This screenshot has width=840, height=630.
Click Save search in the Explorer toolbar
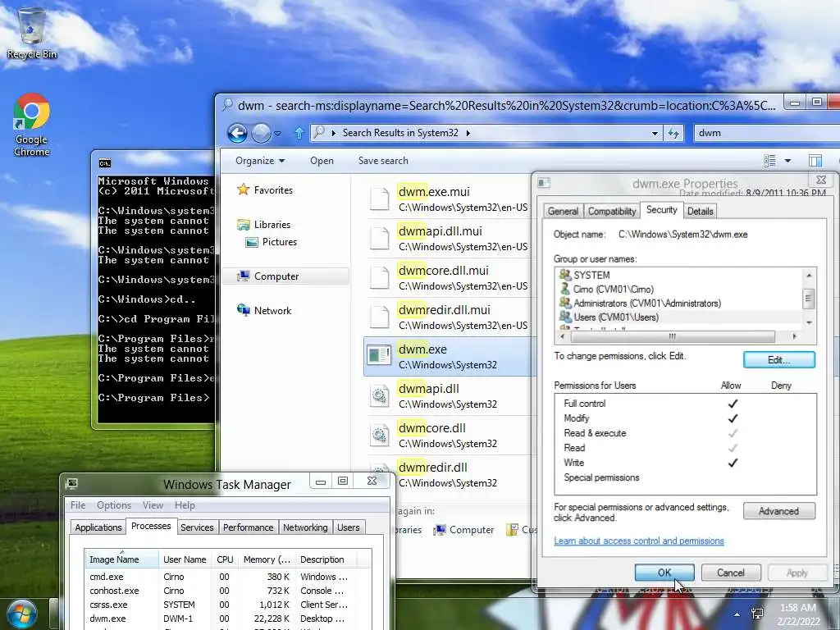click(383, 161)
